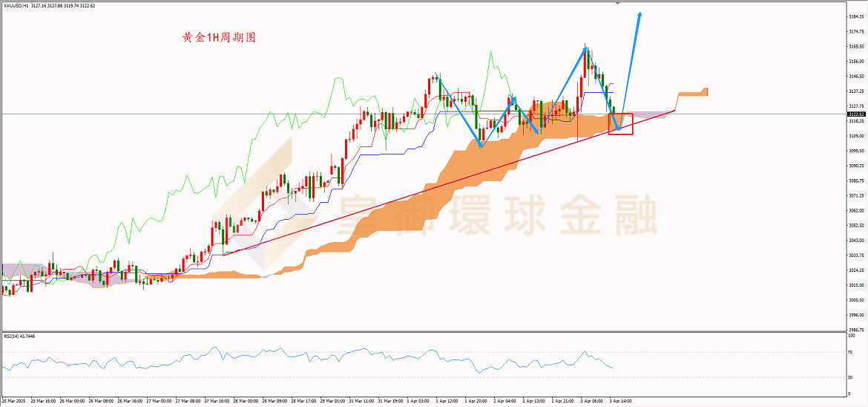
Task: Click the red 黄金1H周期图 title text
Action: 219,38
